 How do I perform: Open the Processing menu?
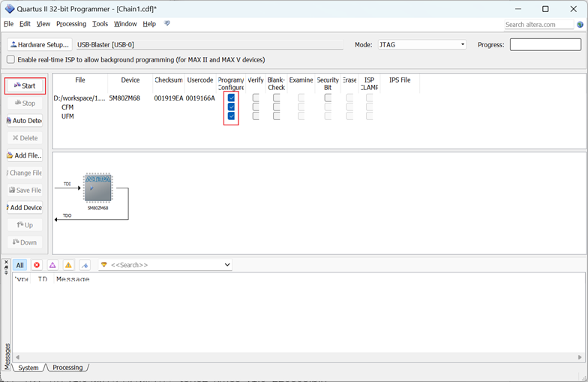coord(71,24)
